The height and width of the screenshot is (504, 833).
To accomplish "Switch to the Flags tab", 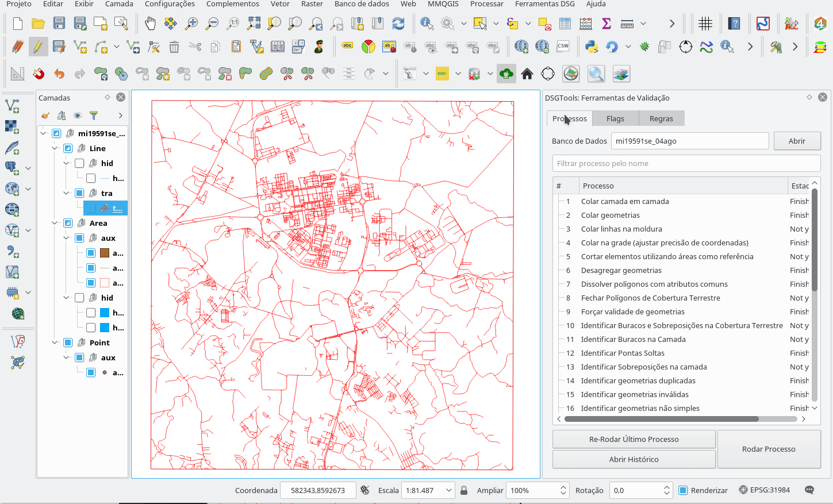I will point(615,118).
